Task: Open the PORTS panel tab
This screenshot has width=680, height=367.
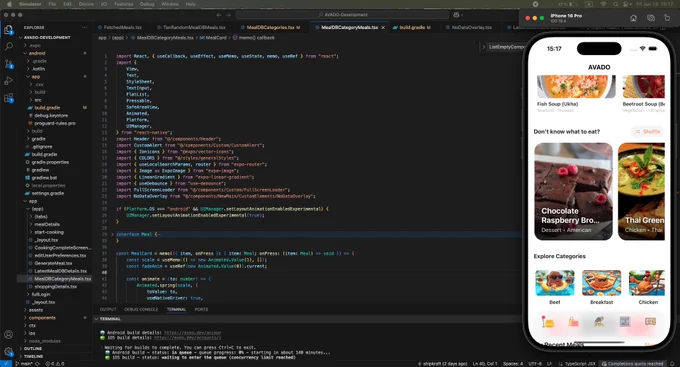Action: coord(201,309)
